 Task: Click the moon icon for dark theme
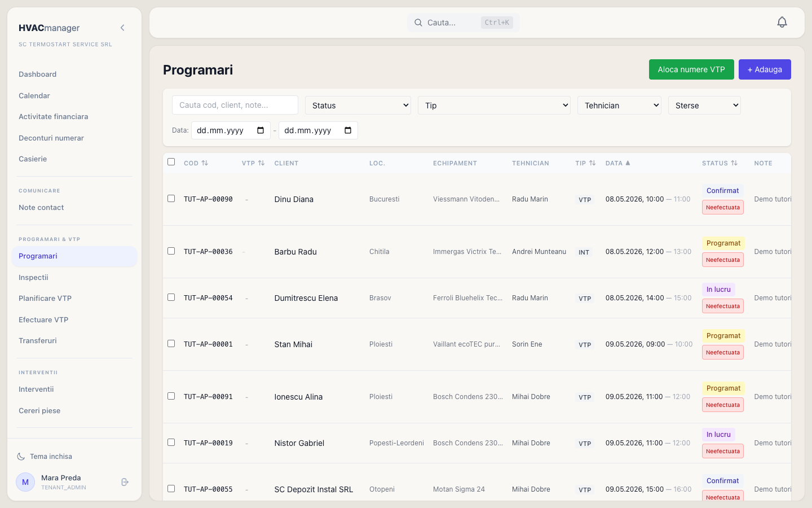tap(21, 456)
